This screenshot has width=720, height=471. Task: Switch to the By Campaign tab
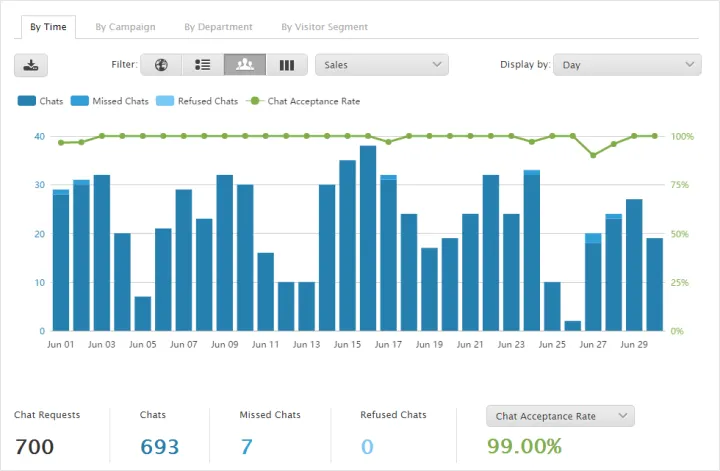[126, 27]
